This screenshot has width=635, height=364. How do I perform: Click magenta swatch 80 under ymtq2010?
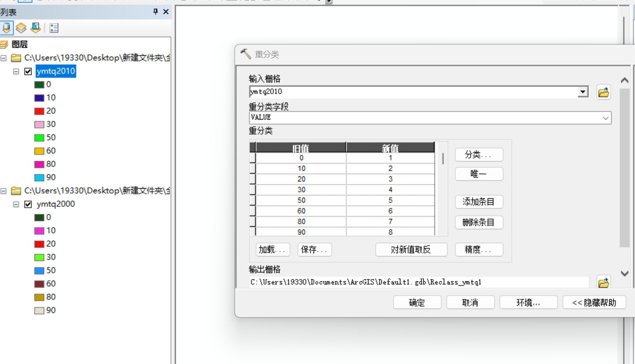pos(39,164)
